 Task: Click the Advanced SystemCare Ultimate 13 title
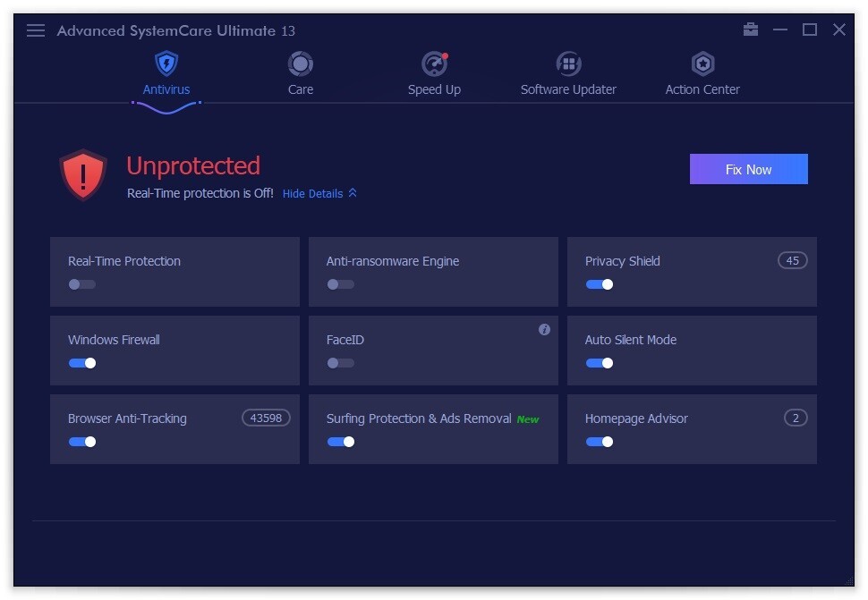click(175, 30)
